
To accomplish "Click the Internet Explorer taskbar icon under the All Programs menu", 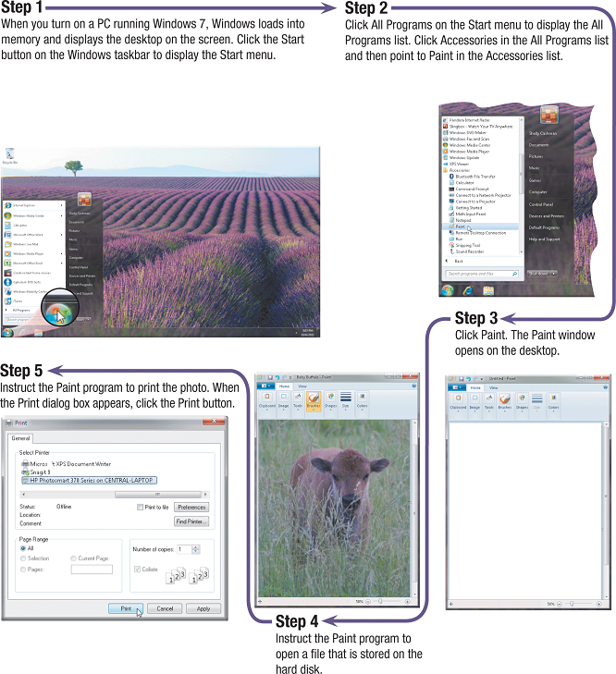I will 468,290.
